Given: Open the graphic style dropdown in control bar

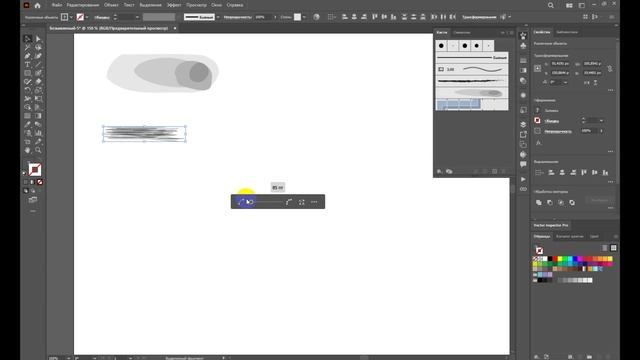Looking at the screenshot, I should tap(304, 17).
